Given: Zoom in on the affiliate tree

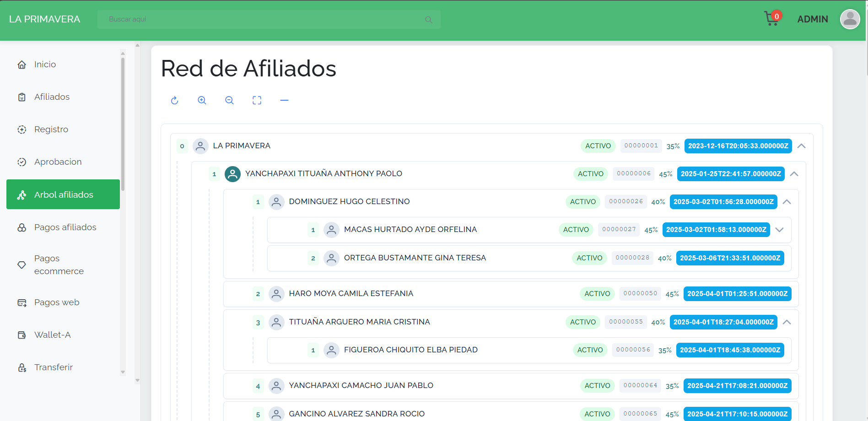Looking at the screenshot, I should pos(202,101).
